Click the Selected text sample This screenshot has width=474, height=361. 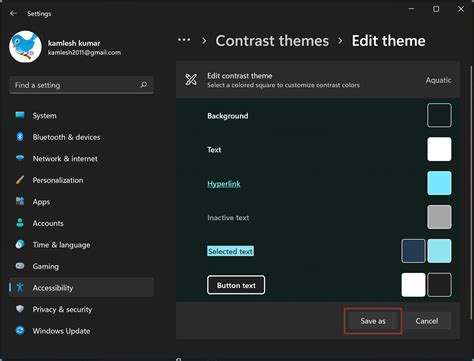230,251
